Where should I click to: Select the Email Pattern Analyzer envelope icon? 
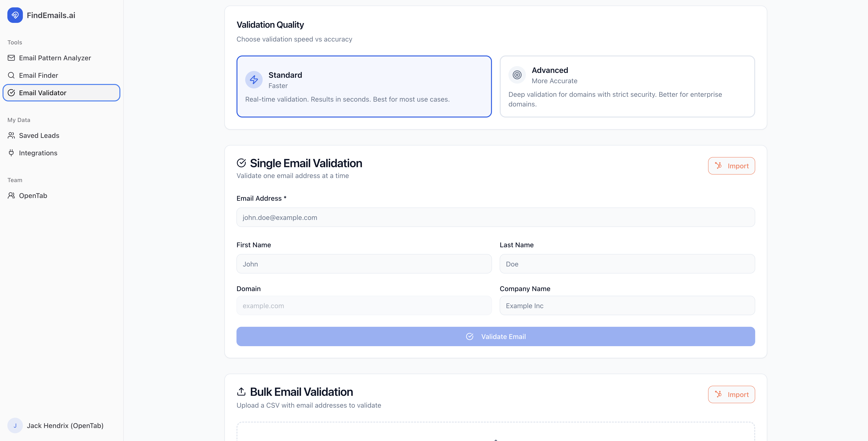click(x=11, y=58)
